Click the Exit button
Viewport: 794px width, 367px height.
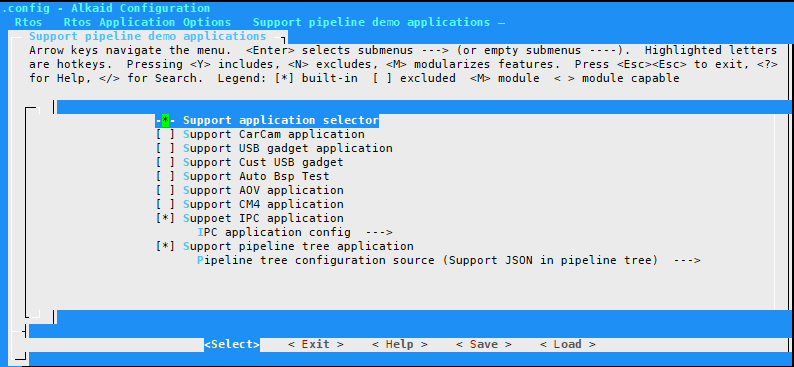click(x=315, y=344)
